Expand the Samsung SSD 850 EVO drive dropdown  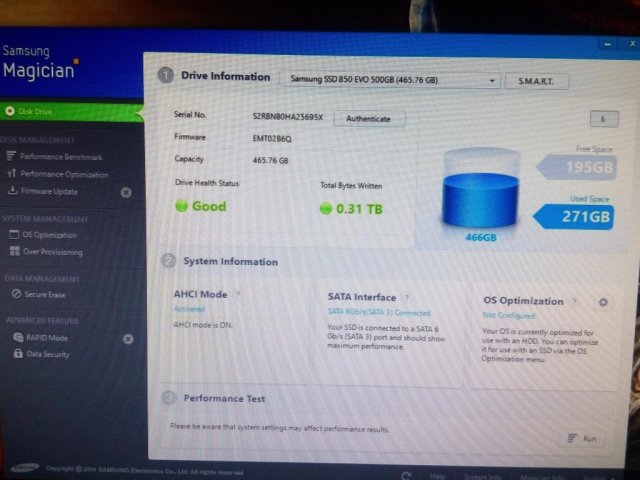point(395,80)
